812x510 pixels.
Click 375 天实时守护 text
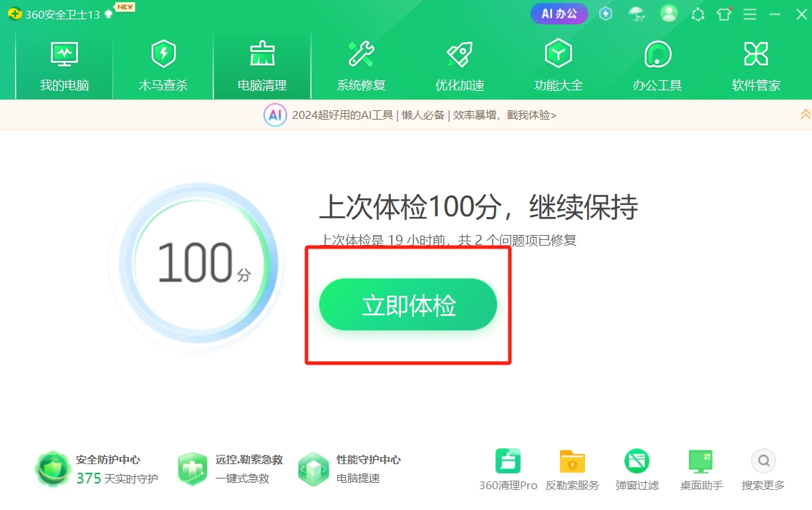(x=117, y=478)
